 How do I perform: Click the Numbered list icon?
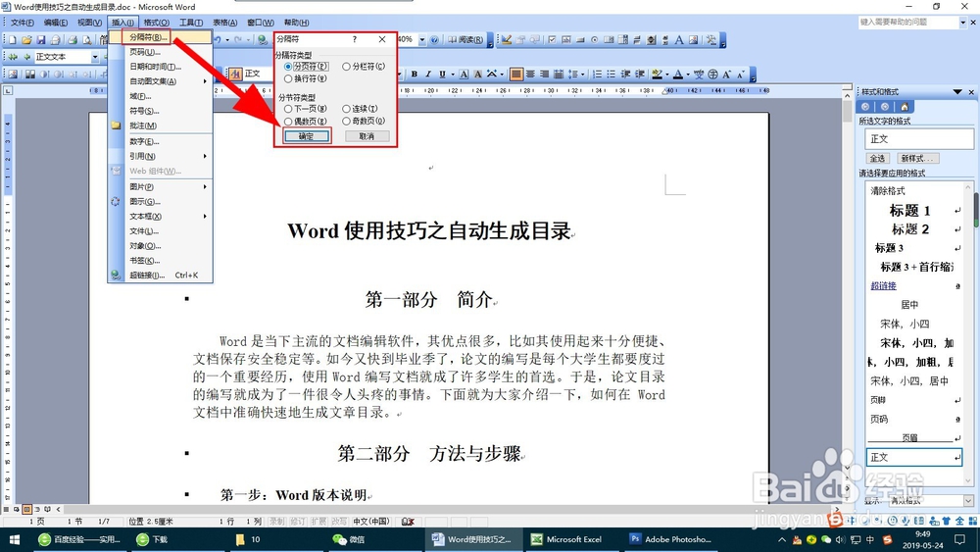tap(597, 74)
